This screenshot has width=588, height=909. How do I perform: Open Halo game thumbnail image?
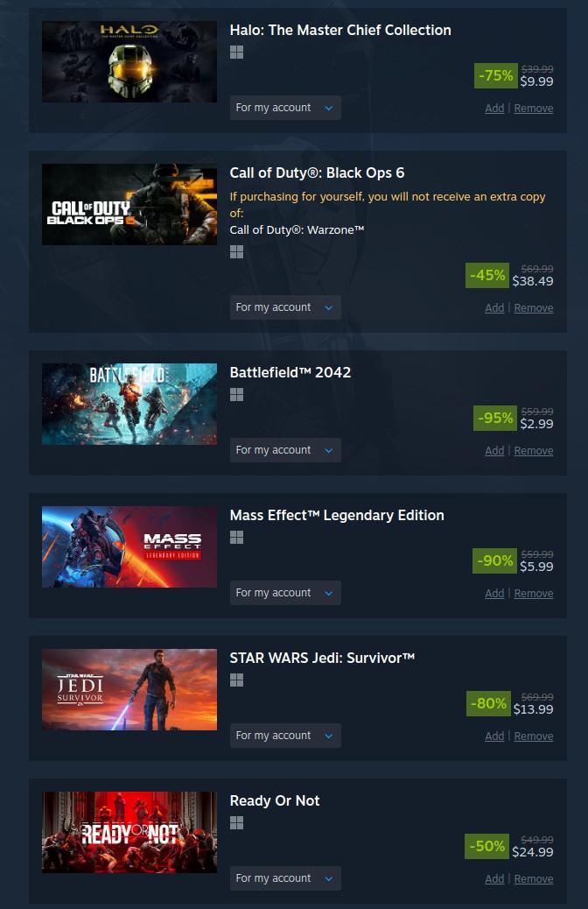[x=129, y=62]
